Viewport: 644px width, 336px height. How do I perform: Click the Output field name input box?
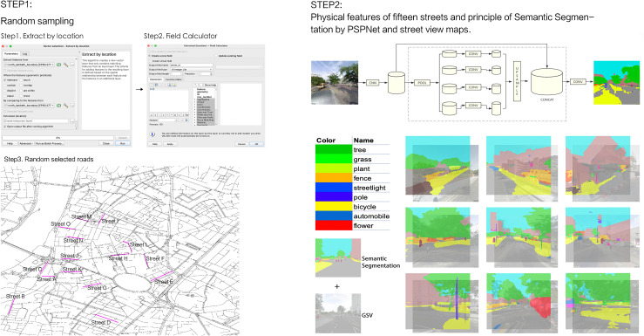192,65
